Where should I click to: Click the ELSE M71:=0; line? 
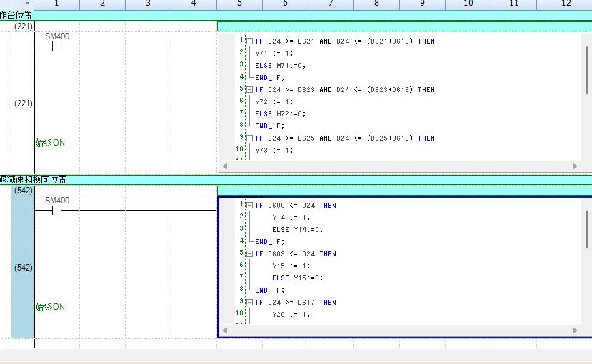[x=280, y=66]
